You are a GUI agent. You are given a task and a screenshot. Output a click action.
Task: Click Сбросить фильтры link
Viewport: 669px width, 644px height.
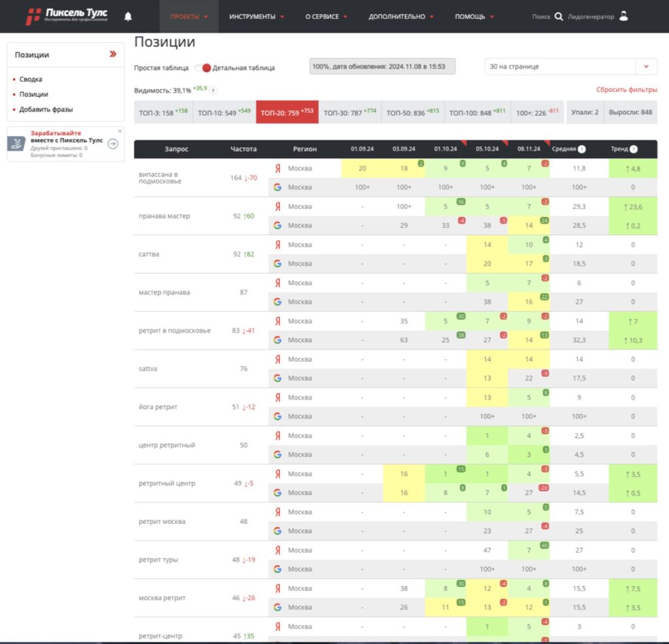click(x=626, y=89)
